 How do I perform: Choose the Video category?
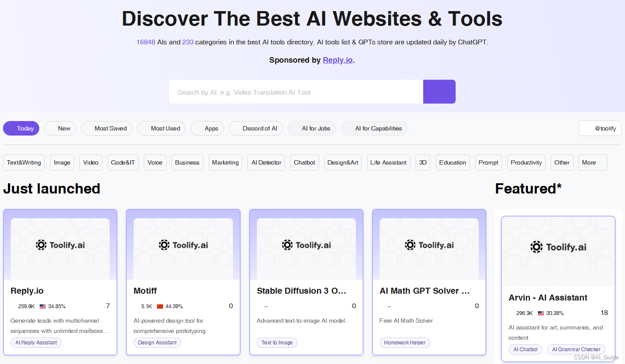pos(91,162)
